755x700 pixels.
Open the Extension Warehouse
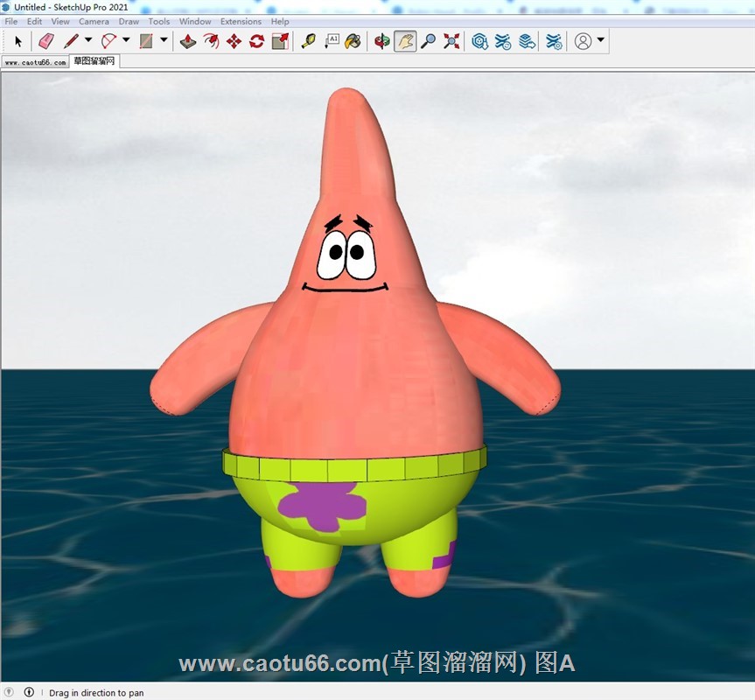coord(503,41)
